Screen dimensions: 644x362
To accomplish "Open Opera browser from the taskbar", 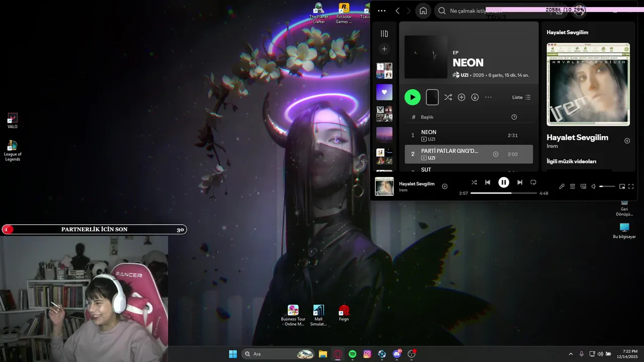I will pos(338,354).
